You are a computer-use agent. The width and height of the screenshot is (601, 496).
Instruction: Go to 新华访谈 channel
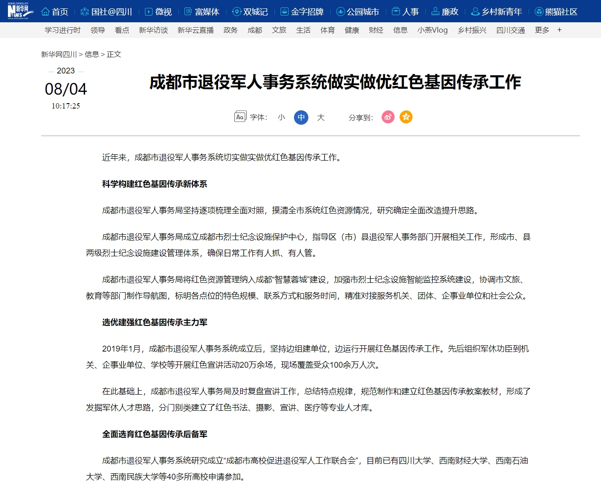pos(153,30)
